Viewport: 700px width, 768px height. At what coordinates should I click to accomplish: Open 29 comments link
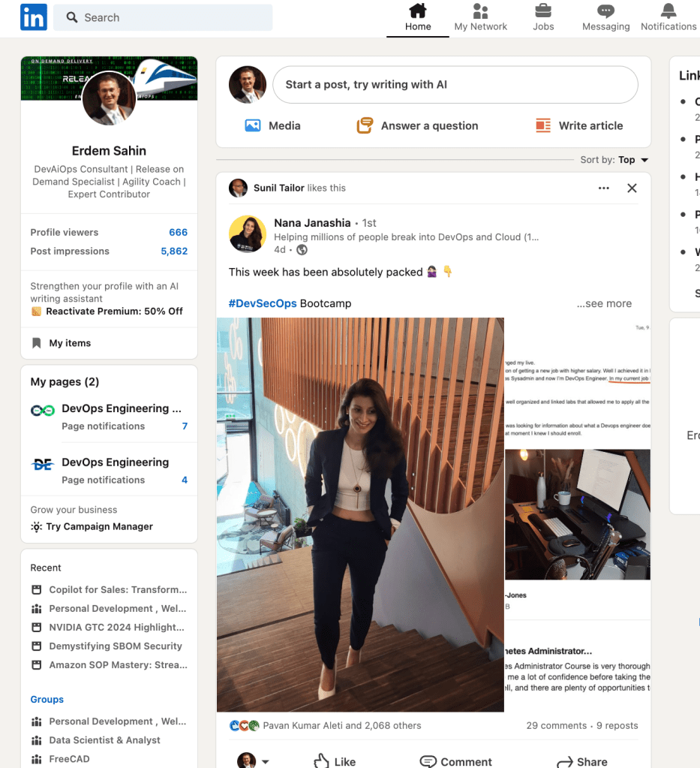click(557, 726)
